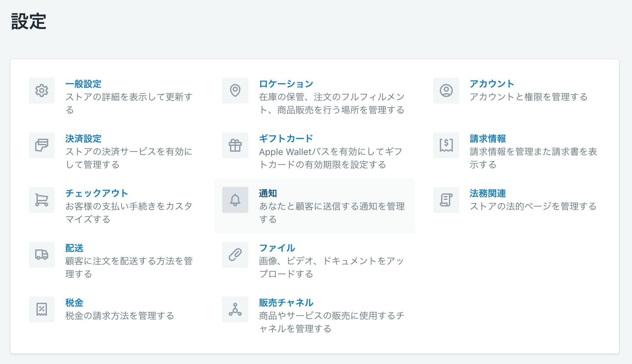Screen dimensions: 632x364
Task: Open the 一般設定 settings link
Action: (83, 84)
